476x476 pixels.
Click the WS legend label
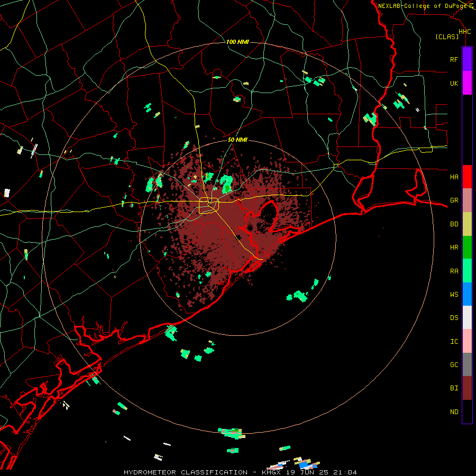tap(454, 295)
